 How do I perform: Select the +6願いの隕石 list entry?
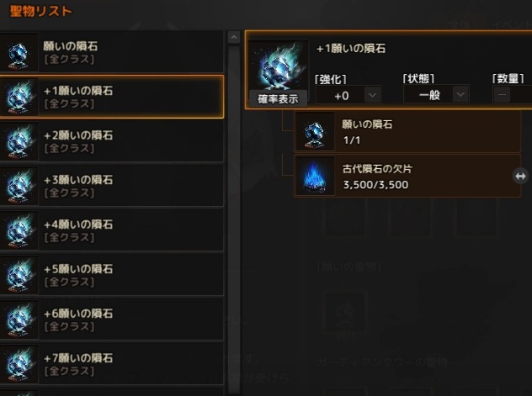[x=112, y=319]
